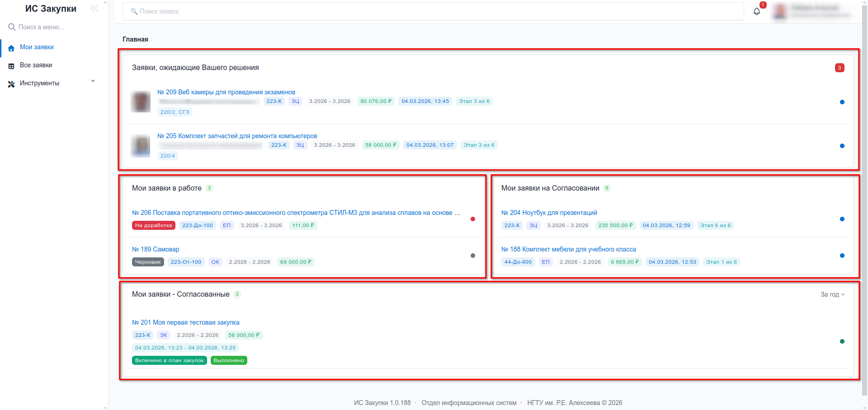Click the Поиск заявок search field
The width and height of the screenshot is (868, 410).
433,11
